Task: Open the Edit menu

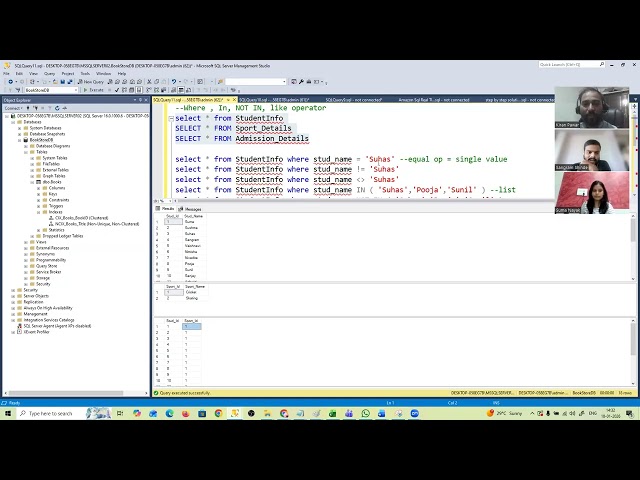Action: click(19, 73)
